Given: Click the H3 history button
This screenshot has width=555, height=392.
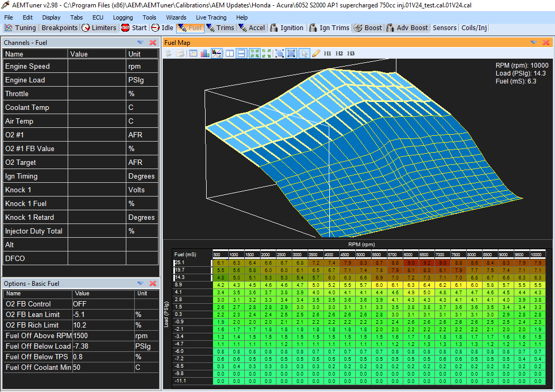Looking at the screenshot, I should click(351, 53).
